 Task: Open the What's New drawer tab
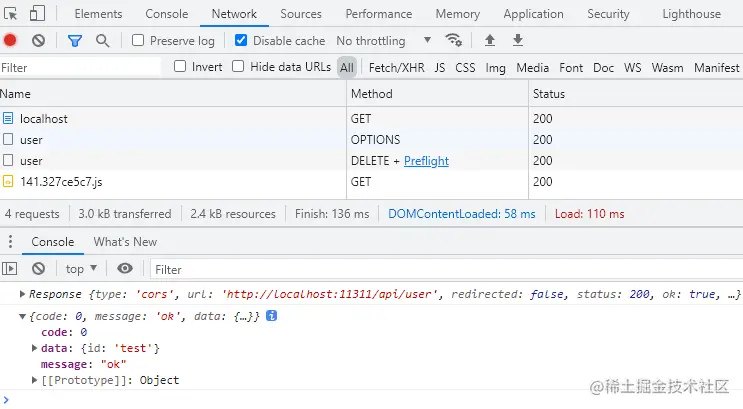(125, 242)
